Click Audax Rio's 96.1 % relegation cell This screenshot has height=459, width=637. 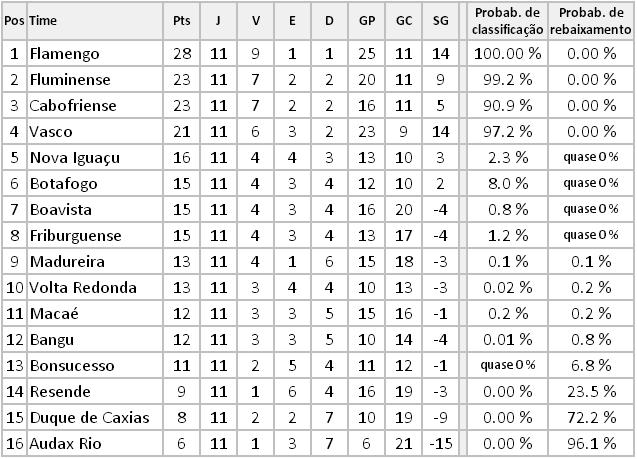(590, 443)
